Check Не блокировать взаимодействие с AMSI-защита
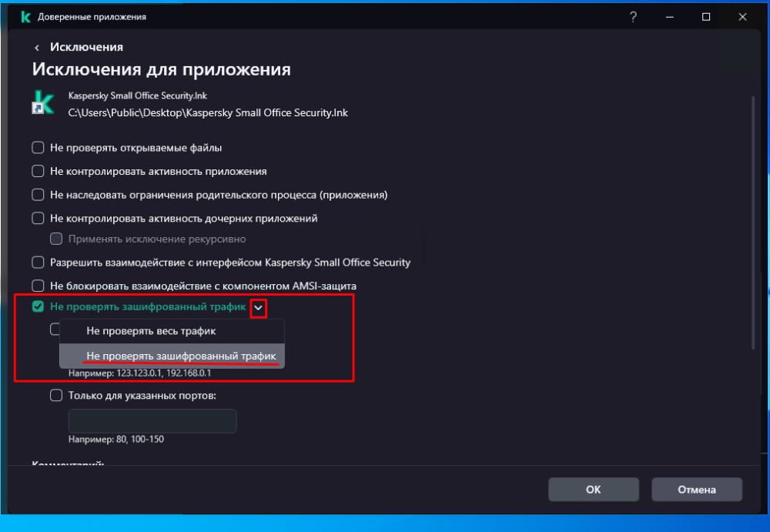The image size is (770, 532). (38, 286)
